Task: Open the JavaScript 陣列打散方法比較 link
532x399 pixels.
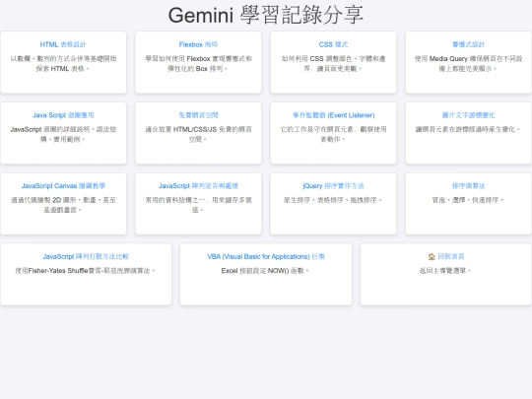Action: click(x=86, y=256)
